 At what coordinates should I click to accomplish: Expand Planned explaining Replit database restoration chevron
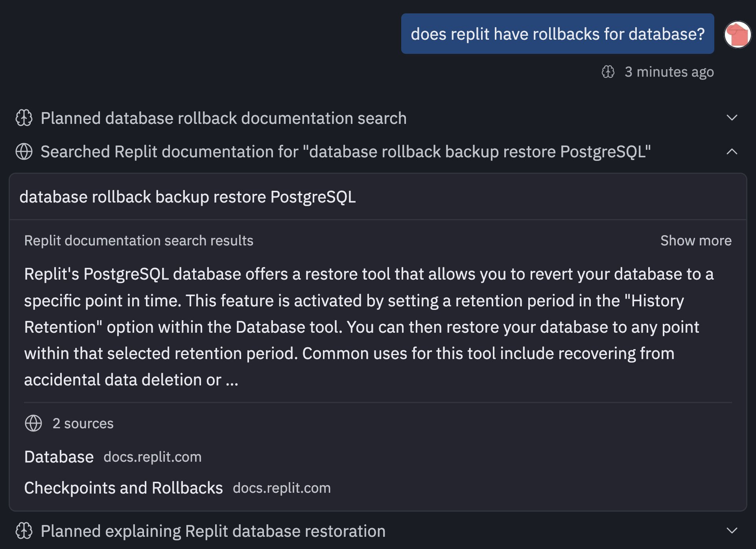pos(732,531)
